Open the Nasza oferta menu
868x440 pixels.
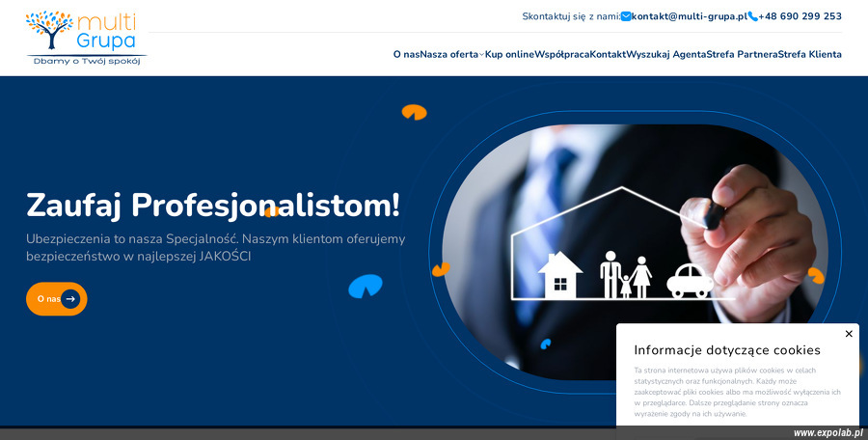[x=448, y=54]
